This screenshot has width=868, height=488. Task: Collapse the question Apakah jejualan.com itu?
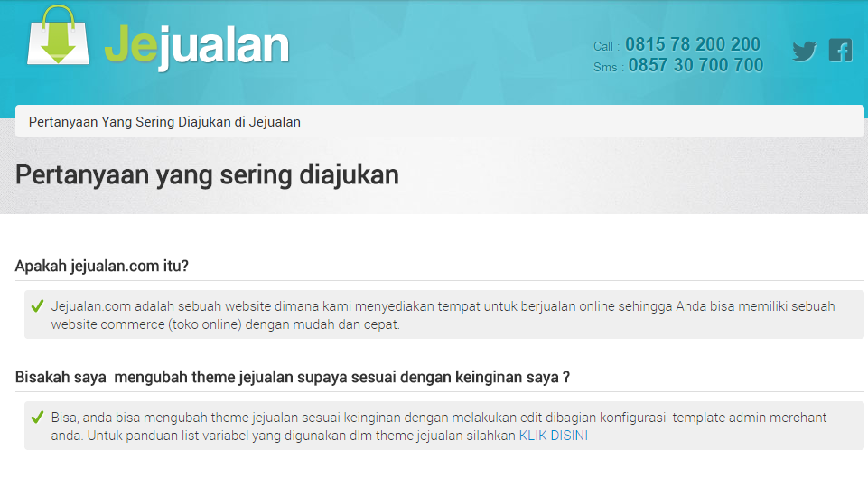(102, 266)
